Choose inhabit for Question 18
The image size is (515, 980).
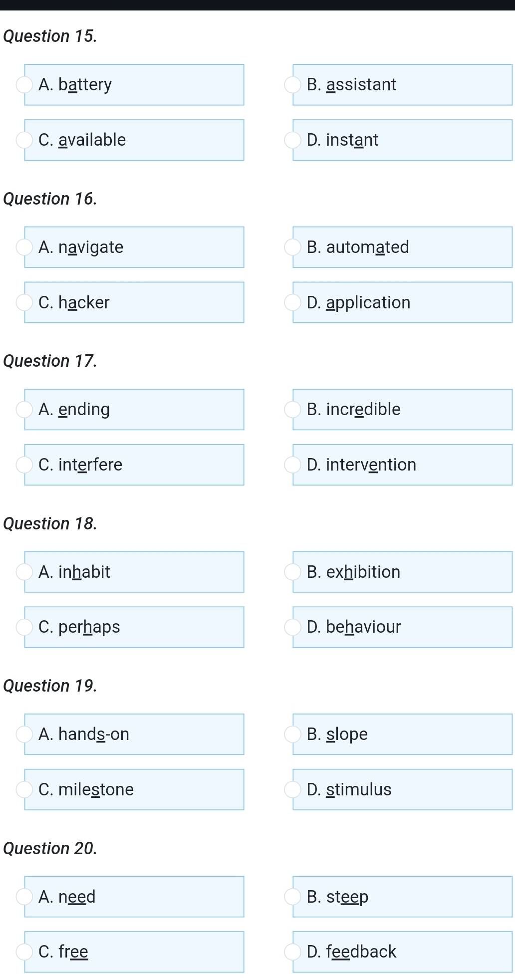[23, 572]
